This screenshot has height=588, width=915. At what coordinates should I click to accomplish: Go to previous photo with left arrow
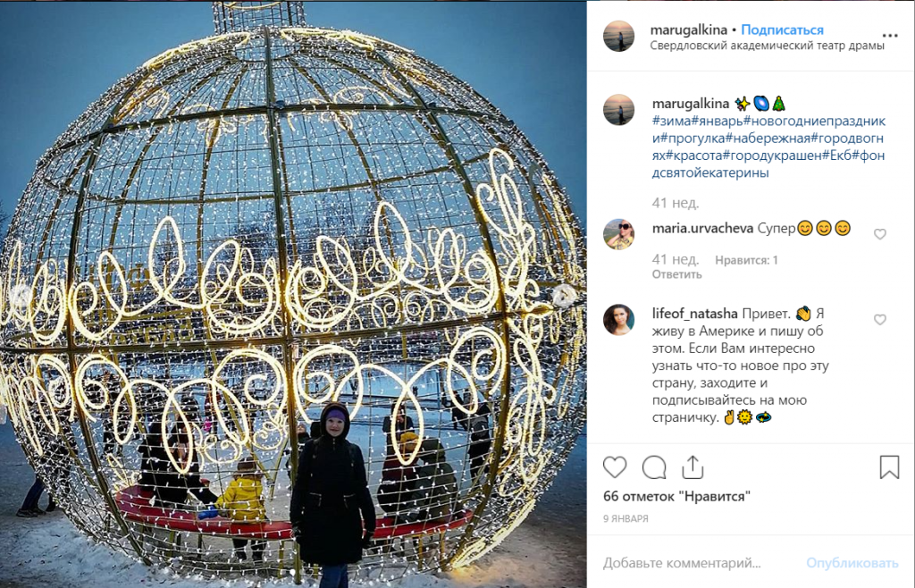21,296
